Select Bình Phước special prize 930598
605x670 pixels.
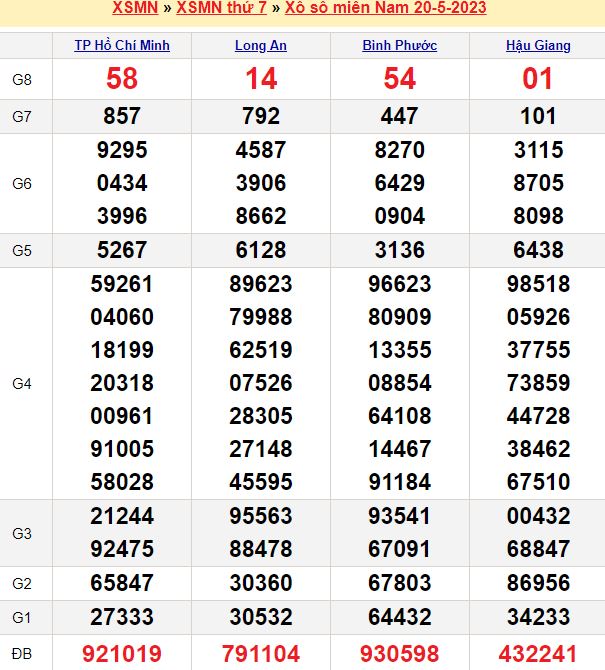point(399,654)
